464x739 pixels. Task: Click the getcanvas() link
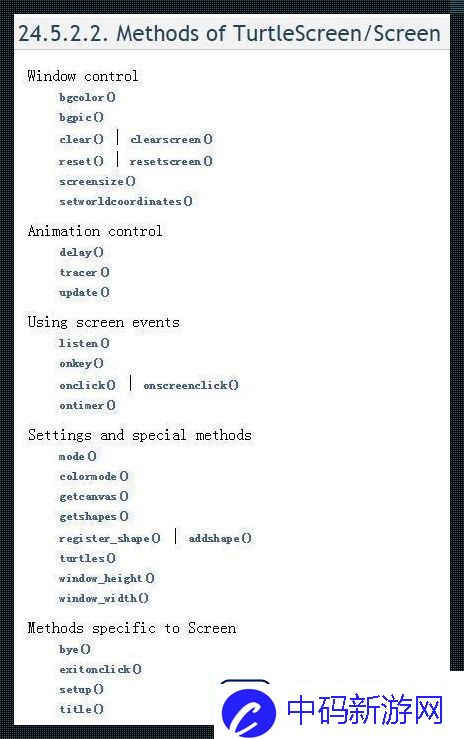(94, 497)
